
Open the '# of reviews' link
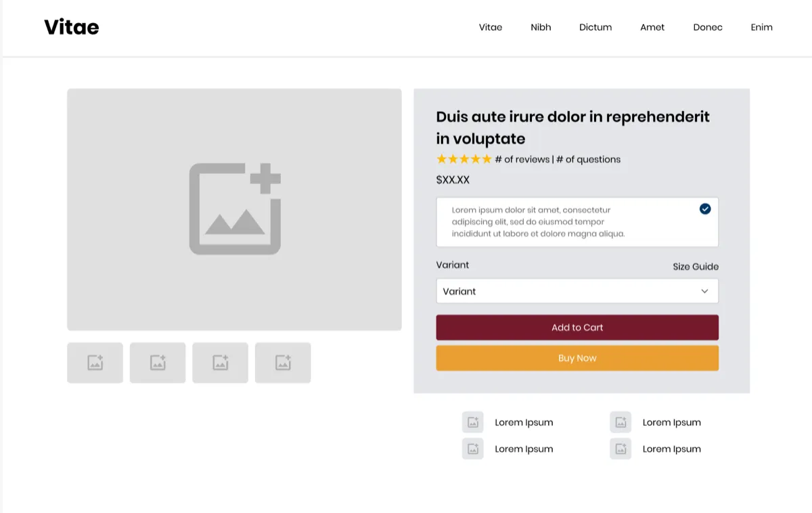(522, 160)
